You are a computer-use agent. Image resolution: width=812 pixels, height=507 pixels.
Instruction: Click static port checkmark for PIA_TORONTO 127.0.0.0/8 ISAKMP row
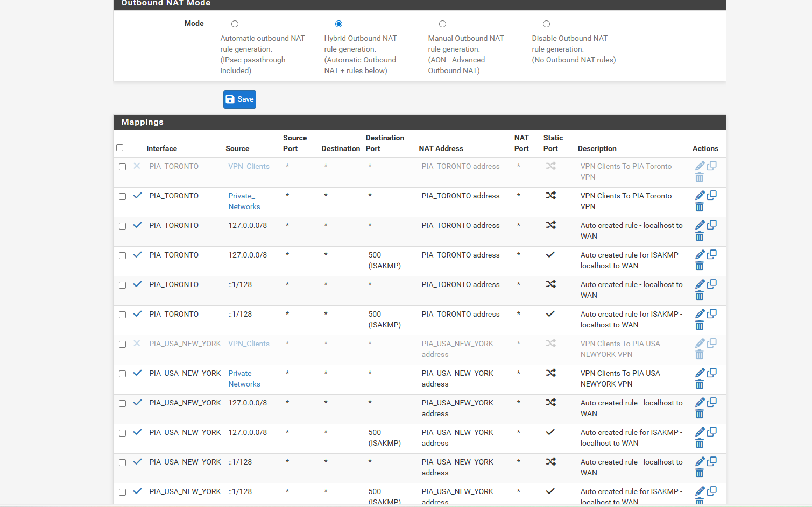[x=550, y=255]
